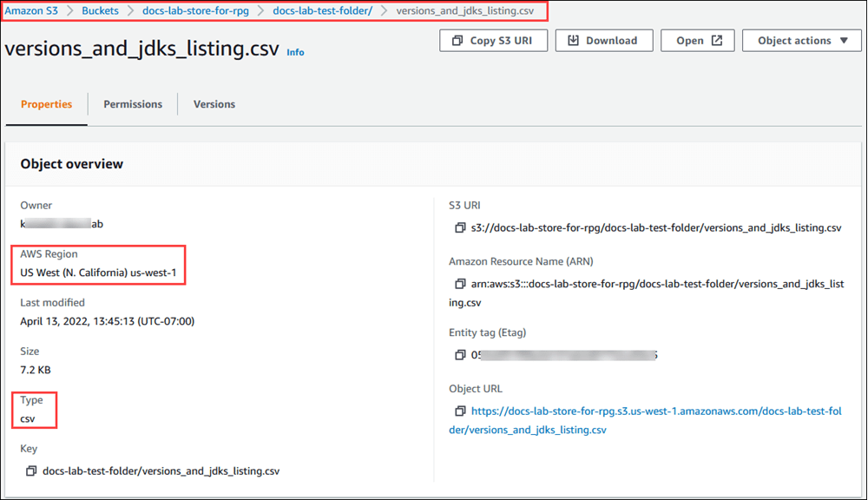Screen dimensions: 868x500
Task: Open the docs-lab-store-for-rpg bucket breadcrumb
Action: (x=195, y=11)
